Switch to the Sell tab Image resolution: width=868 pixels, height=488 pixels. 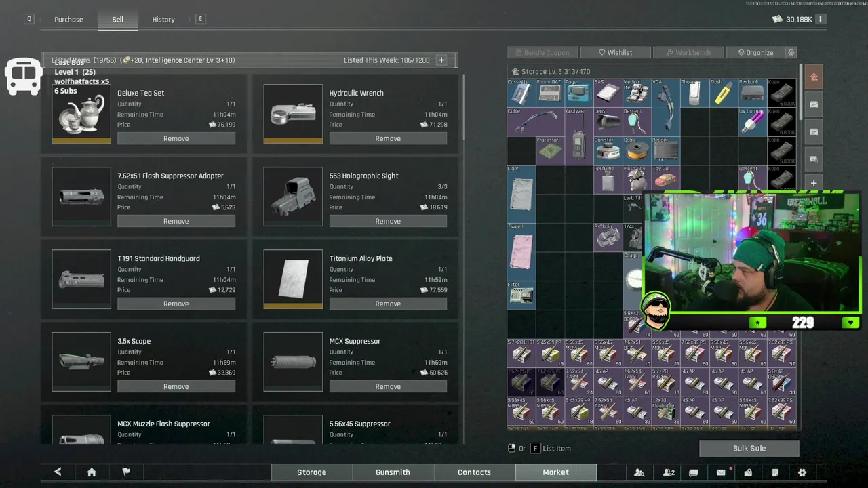[x=117, y=20]
